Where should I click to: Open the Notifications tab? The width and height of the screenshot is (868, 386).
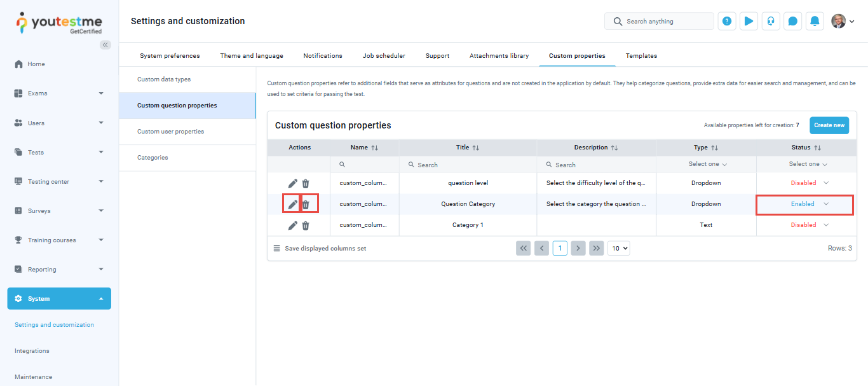(323, 56)
